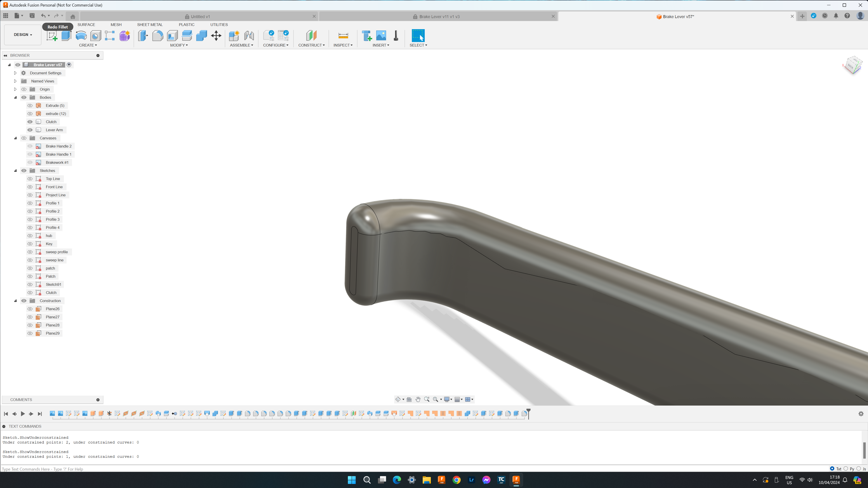Image resolution: width=868 pixels, height=488 pixels.
Task: Hide the Lever Arm body
Action: point(30,130)
